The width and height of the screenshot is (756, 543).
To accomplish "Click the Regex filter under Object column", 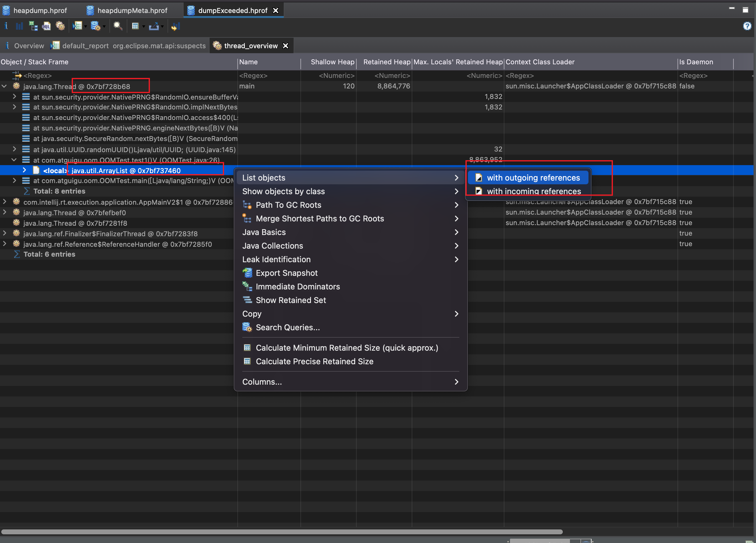I will point(37,76).
